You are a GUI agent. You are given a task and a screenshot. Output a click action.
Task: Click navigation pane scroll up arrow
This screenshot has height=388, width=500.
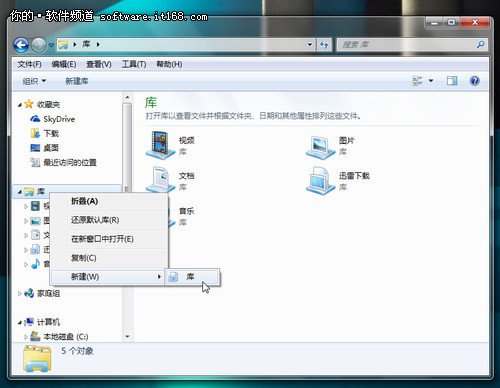(127, 97)
